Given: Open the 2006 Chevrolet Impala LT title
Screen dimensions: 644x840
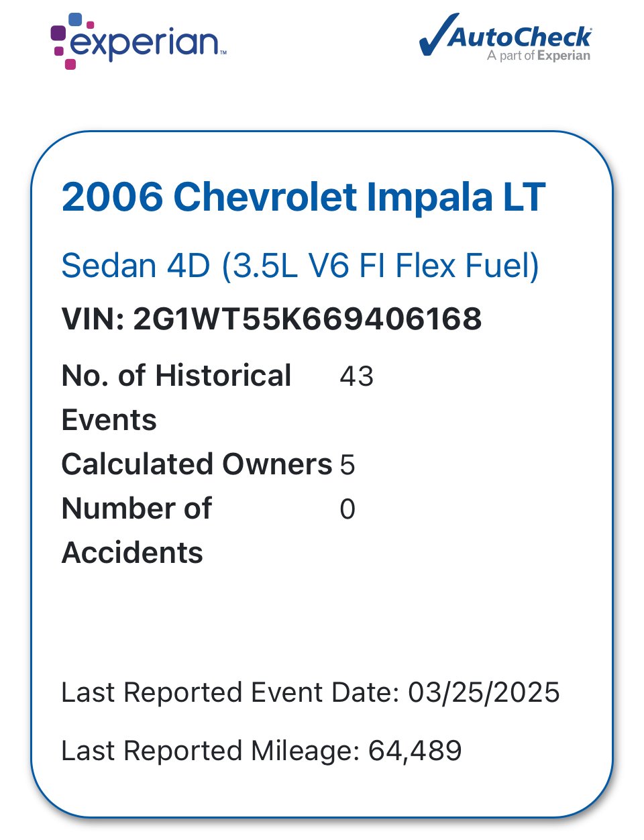Looking at the screenshot, I should click(303, 197).
